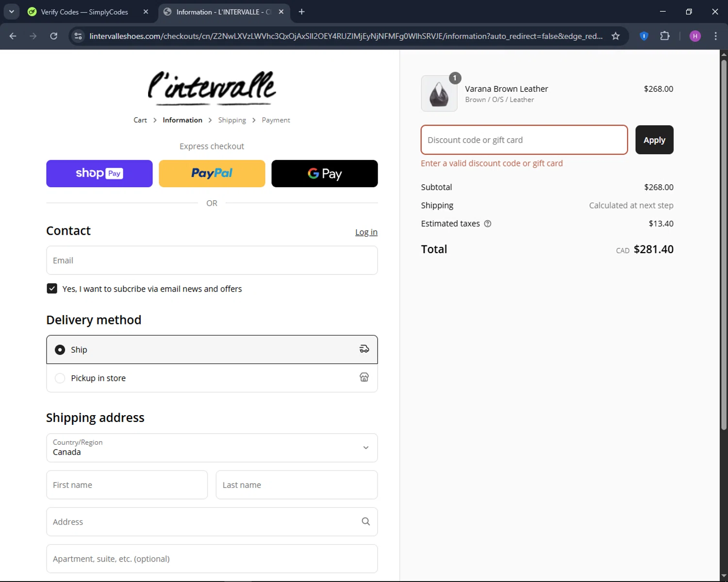The width and height of the screenshot is (728, 582).
Task: Click the scrollbar up arrow
Action: (x=724, y=54)
